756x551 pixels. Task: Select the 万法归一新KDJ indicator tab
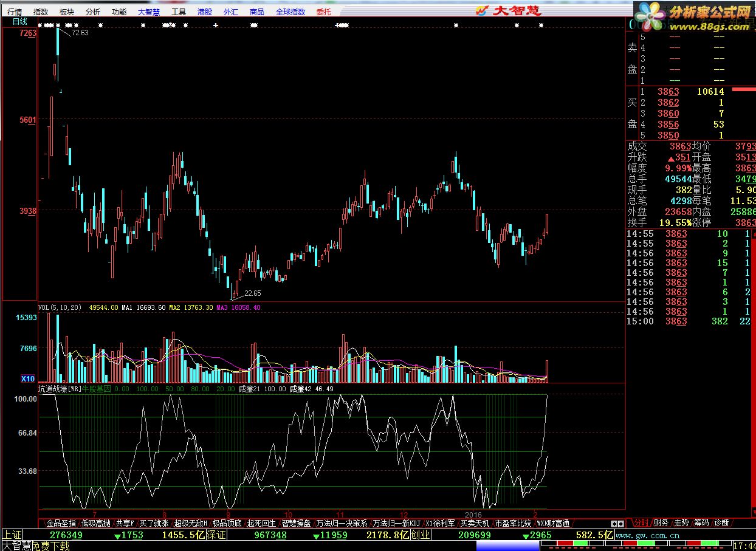(396, 523)
